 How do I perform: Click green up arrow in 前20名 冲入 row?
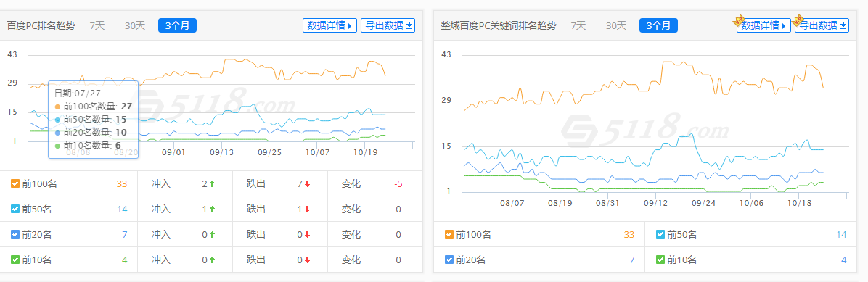[x=212, y=234]
